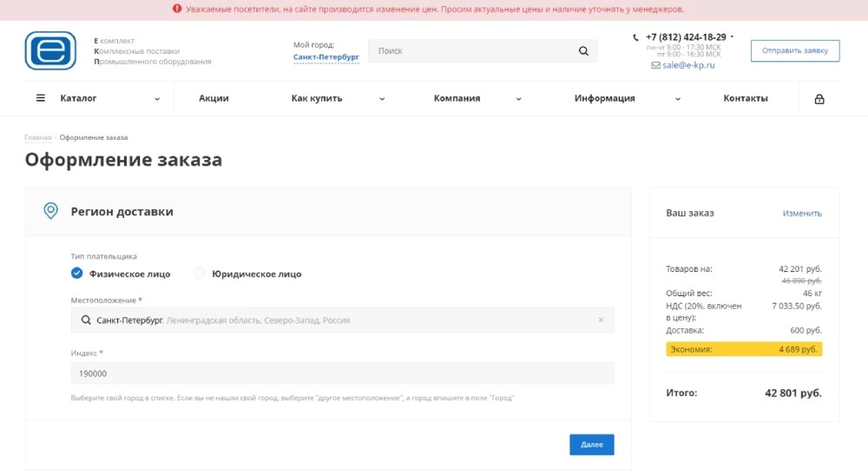Change city via Санкт-Петербург link
This screenshot has height=476, width=868.
tap(326, 57)
